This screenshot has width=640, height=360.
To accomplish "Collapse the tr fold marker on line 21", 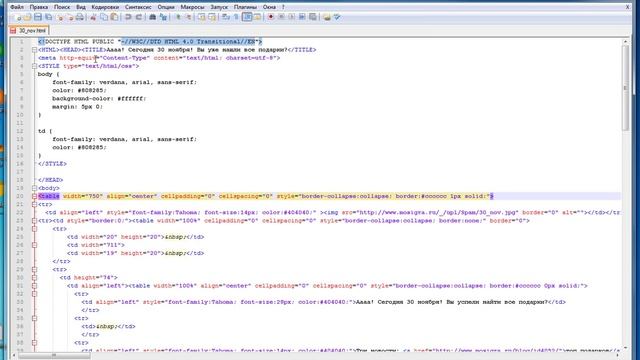I will 34,204.
